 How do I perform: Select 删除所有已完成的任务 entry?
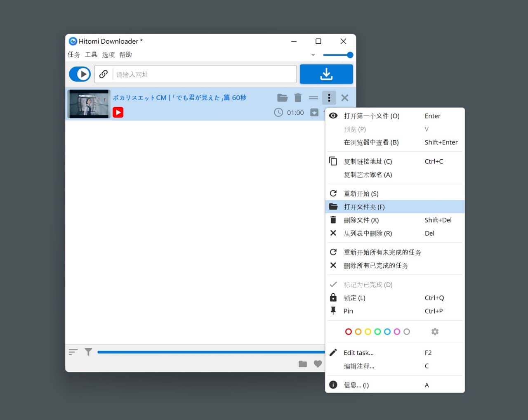tap(395, 265)
